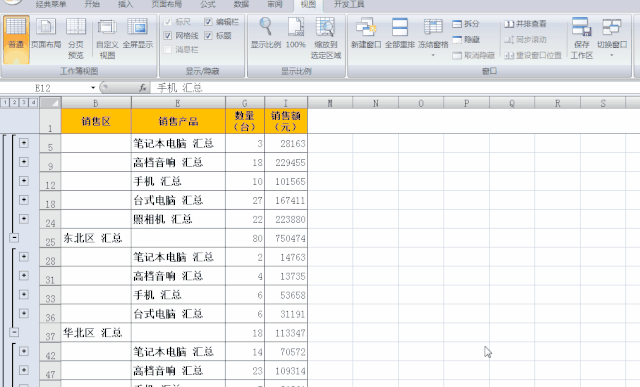Screen dimensions: 640x387
Task: Select sales value 229455
Action: point(286,162)
